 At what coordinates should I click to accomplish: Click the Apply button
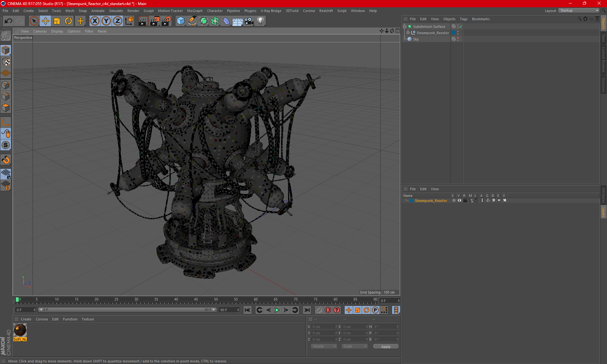tap(386, 347)
